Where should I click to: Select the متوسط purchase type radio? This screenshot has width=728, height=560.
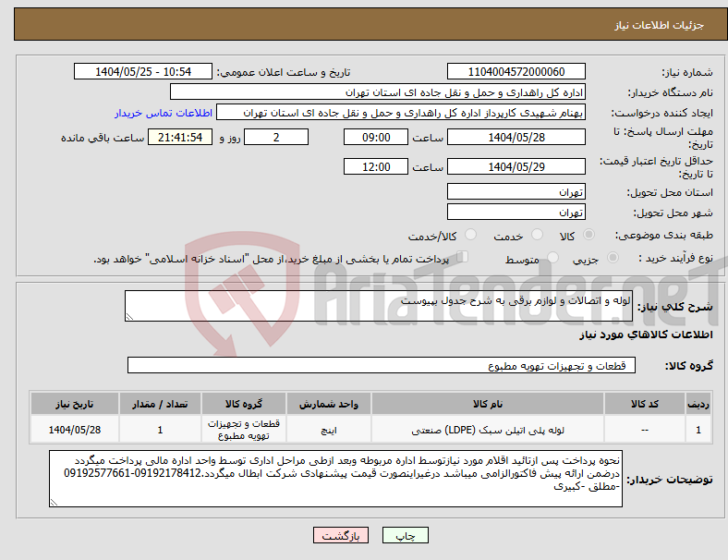coord(552,257)
